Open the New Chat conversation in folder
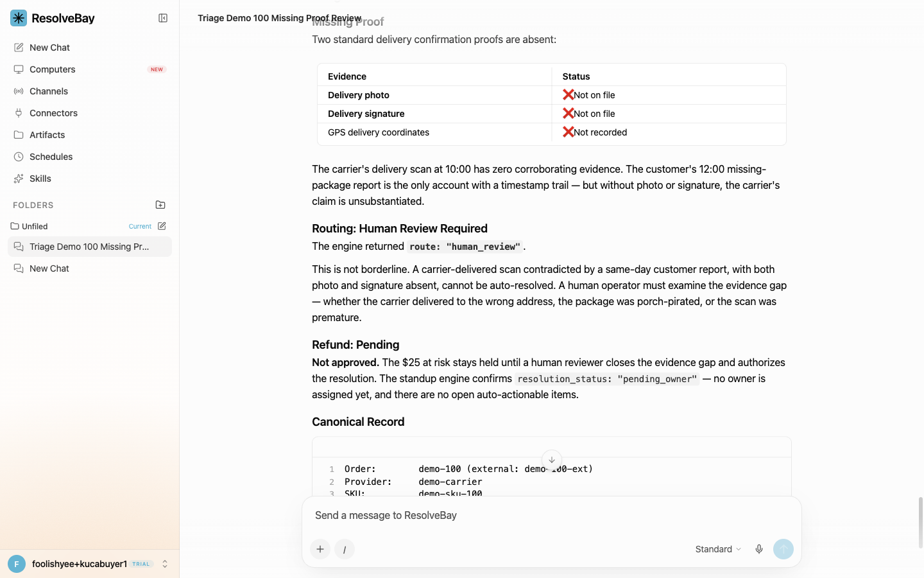Viewport: 924px width, 578px height. tap(90, 268)
